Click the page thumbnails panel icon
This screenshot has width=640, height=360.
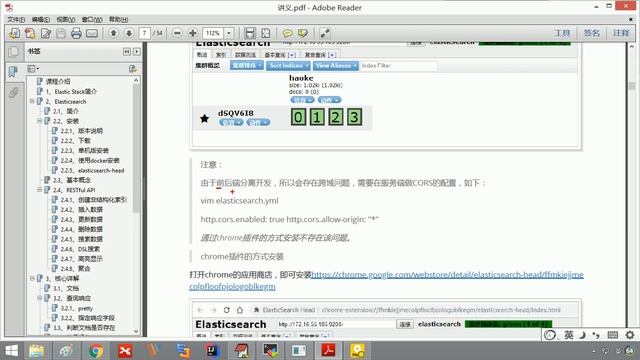[x=13, y=51]
